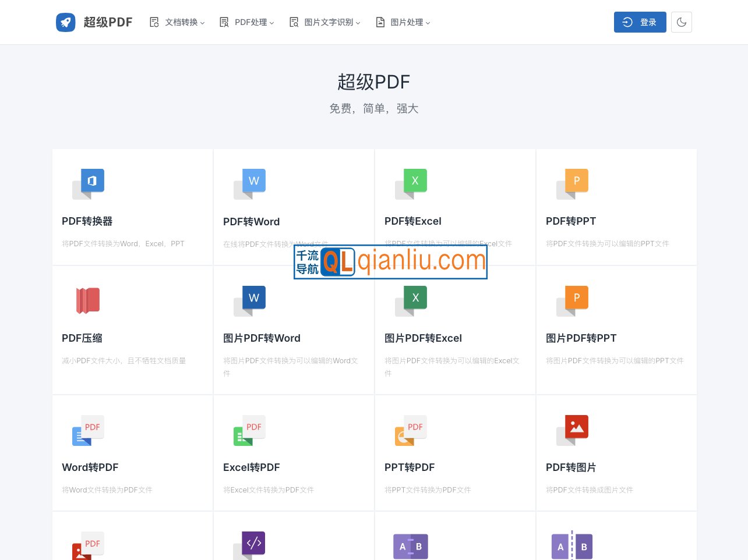This screenshot has height=560, width=748.
Task: Select the Excel转PDF tool icon
Action: 249,430
